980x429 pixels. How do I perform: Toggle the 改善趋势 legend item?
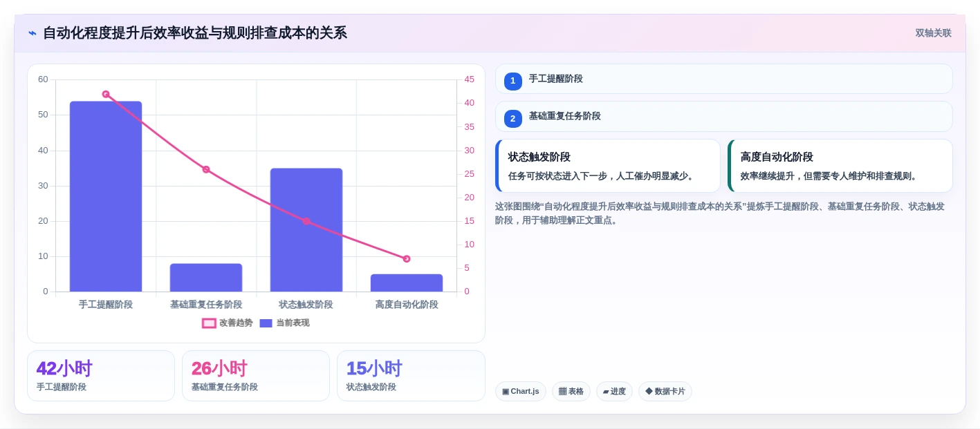227,323
